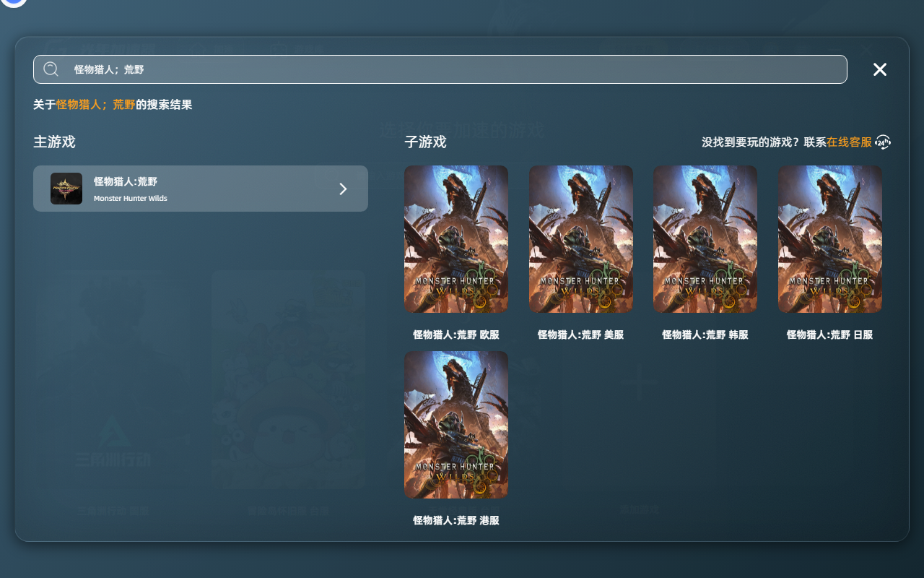This screenshot has height=578, width=924.
Task: Click the highlighted search keyword 怪物猎人；荒野
Action: click(96, 105)
